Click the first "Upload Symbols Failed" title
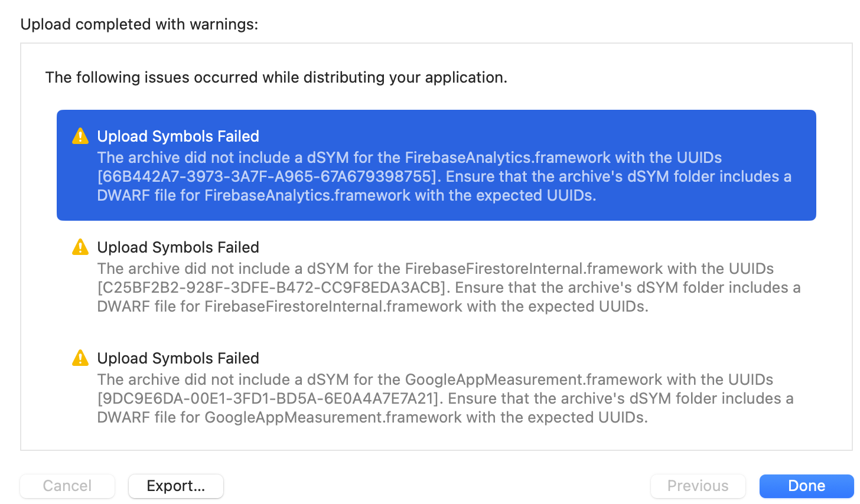Screen dimensions: 860x504 click(178, 136)
